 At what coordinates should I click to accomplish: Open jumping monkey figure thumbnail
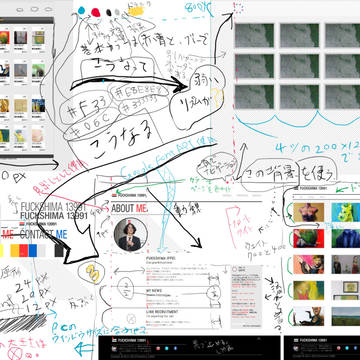tap(308, 316)
